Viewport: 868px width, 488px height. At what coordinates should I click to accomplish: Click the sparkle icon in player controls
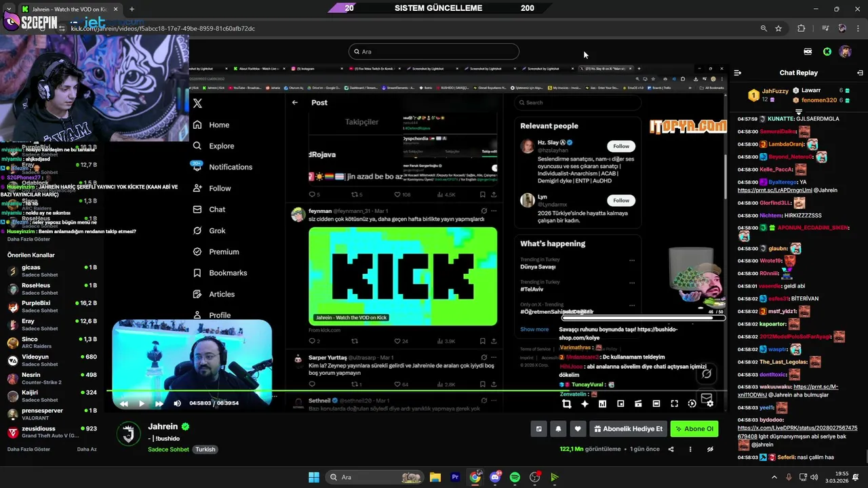(585, 404)
